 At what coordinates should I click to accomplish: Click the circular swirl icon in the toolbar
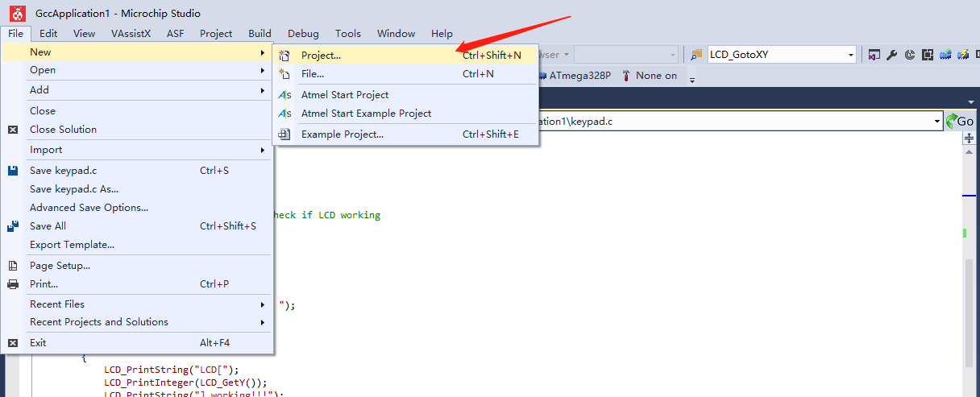(910, 55)
